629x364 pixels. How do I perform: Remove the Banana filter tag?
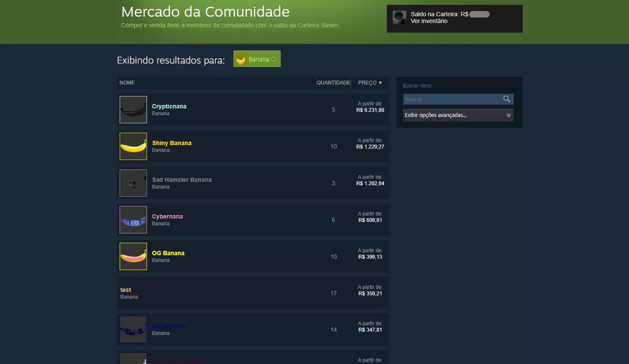[x=273, y=59]
